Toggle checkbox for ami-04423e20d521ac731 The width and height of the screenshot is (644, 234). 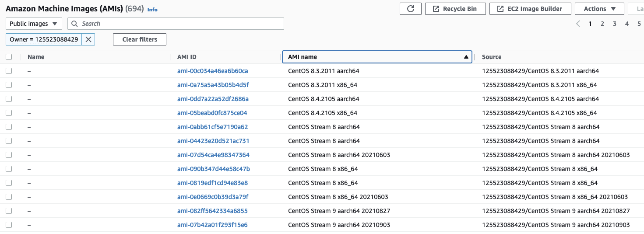9,141
